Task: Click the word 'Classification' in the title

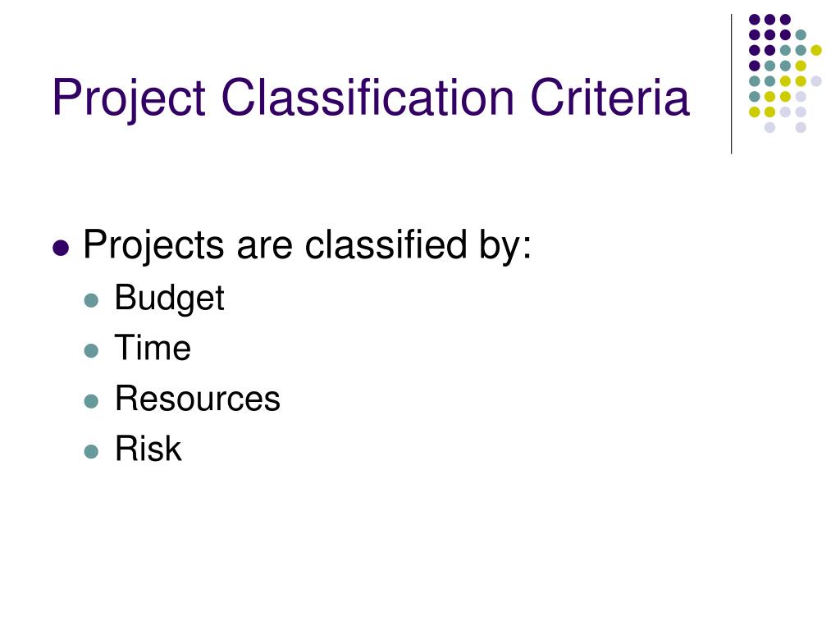Action: (x=368, y=97)
